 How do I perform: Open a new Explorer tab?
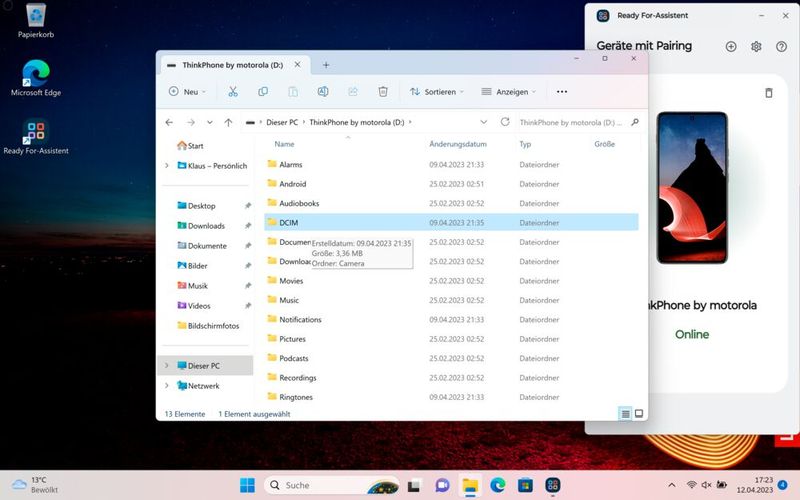[x=326, y=65]
